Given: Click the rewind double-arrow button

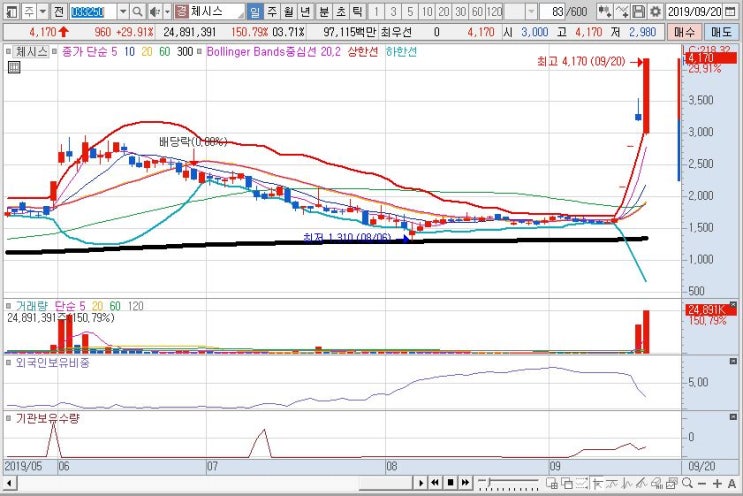Looking at the screenshot, I should pos(435,483).
